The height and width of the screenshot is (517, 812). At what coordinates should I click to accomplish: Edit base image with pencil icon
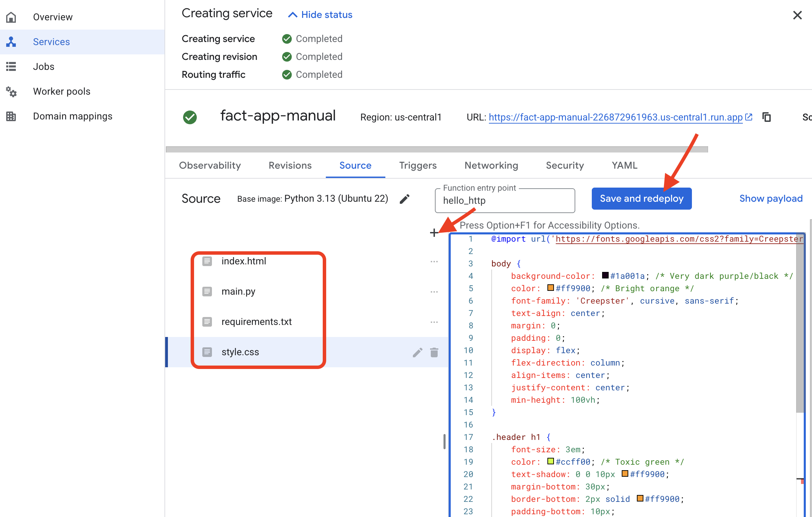coord(405,199)
